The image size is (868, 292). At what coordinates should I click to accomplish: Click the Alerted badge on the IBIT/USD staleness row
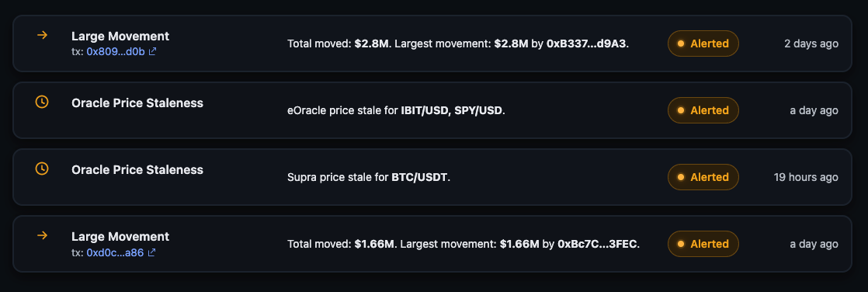[x=703, y=110]
